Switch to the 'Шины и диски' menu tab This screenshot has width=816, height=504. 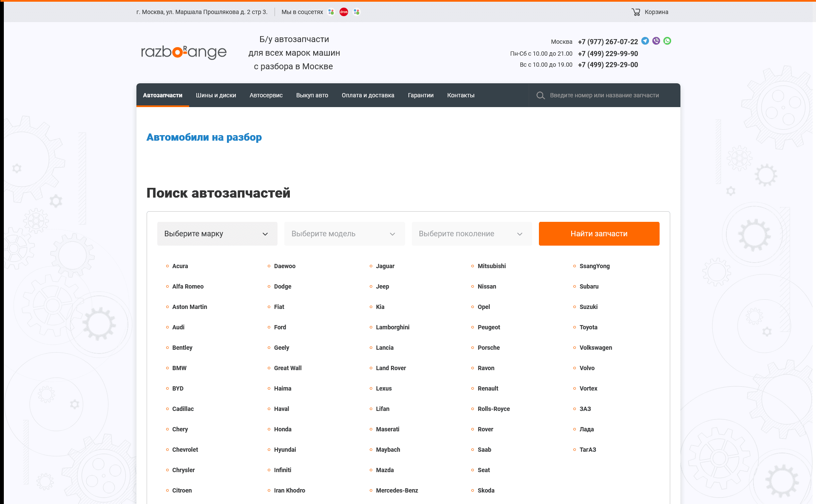click(x=215, y=95)
